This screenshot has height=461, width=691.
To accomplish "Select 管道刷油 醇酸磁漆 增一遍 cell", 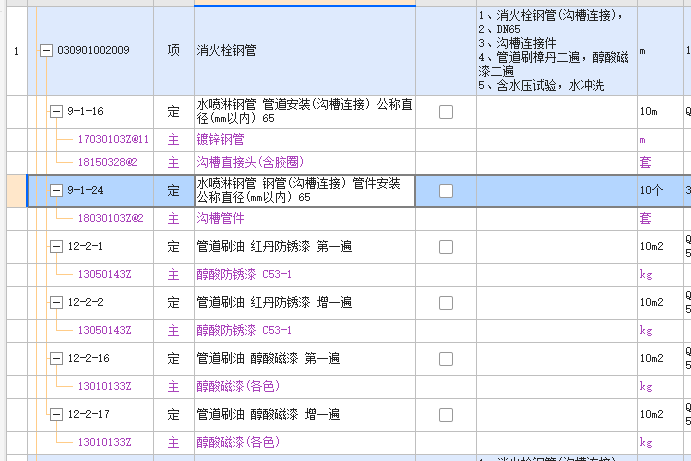I will [x=305, y=415].
